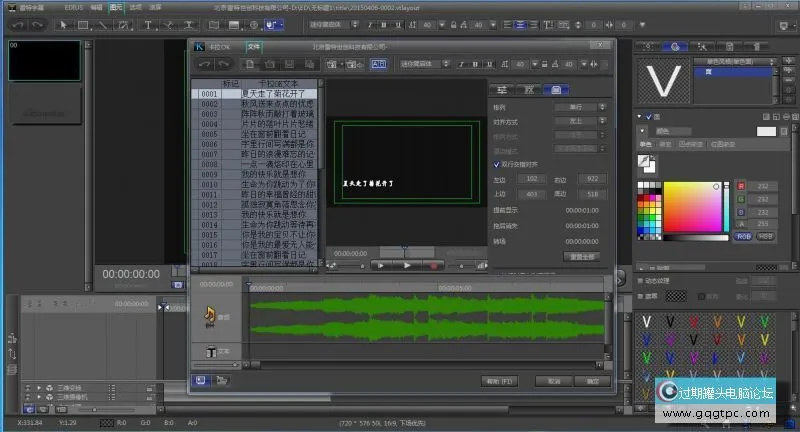Viewport: 800px width, 432px height.
Task: Open the 文件 menu in karaoke dialog
Action: click(253, 46)
